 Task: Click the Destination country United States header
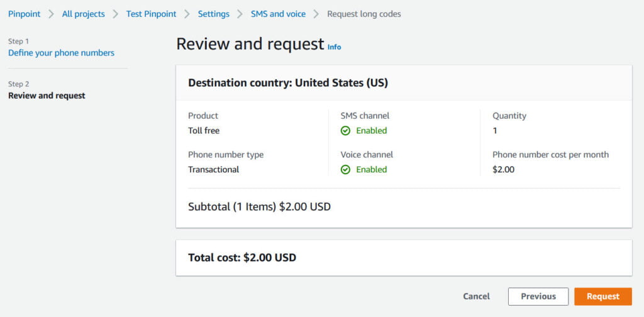[288, 83]
